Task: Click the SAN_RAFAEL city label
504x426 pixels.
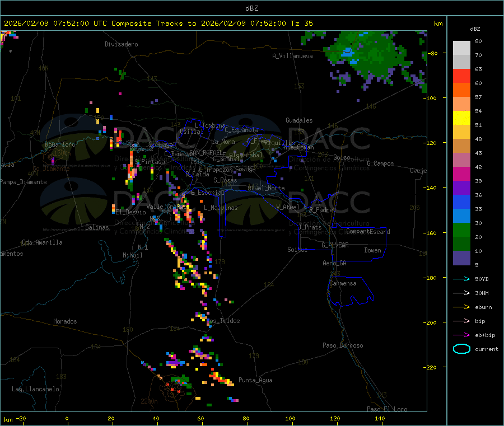Action: (x=206, y=152)
